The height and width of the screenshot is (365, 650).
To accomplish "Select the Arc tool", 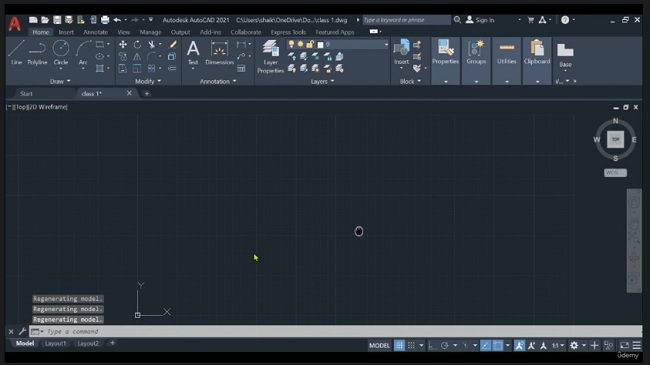I will [x=83, y=53].
